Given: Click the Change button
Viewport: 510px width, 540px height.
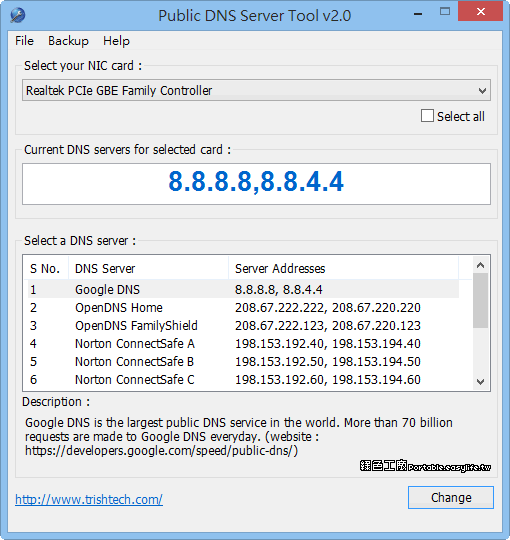Looking at the screenshot, I should click(x=451, y=497).
